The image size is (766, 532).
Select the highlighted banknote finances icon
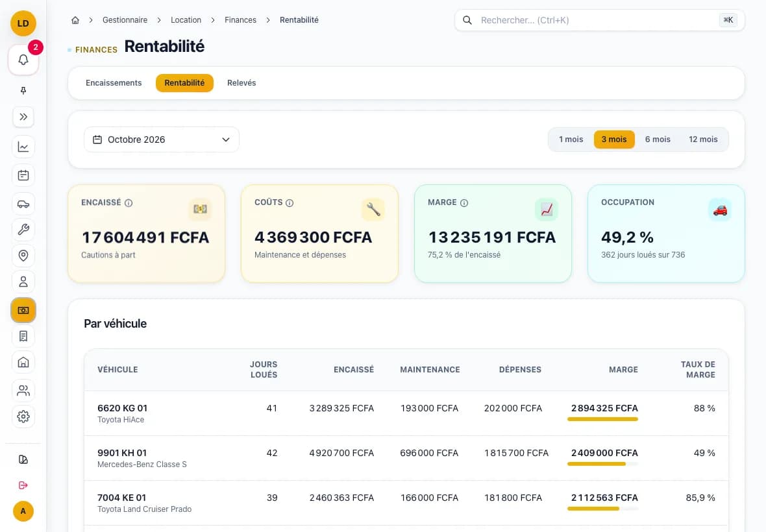(23, 310)
